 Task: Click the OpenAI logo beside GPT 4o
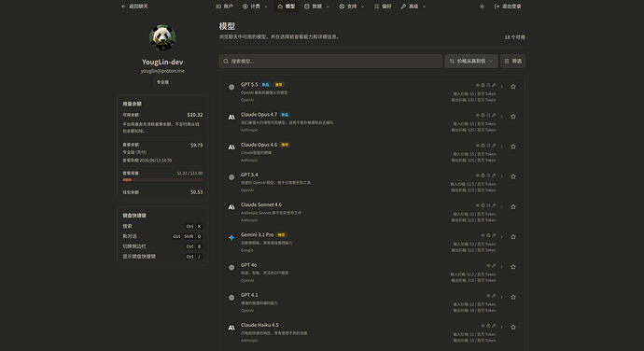(231, 268)
